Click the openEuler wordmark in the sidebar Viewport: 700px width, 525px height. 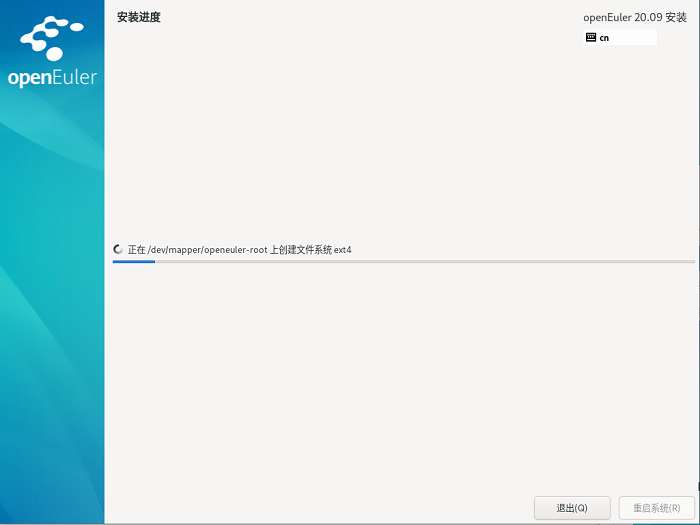pos(52,77)
